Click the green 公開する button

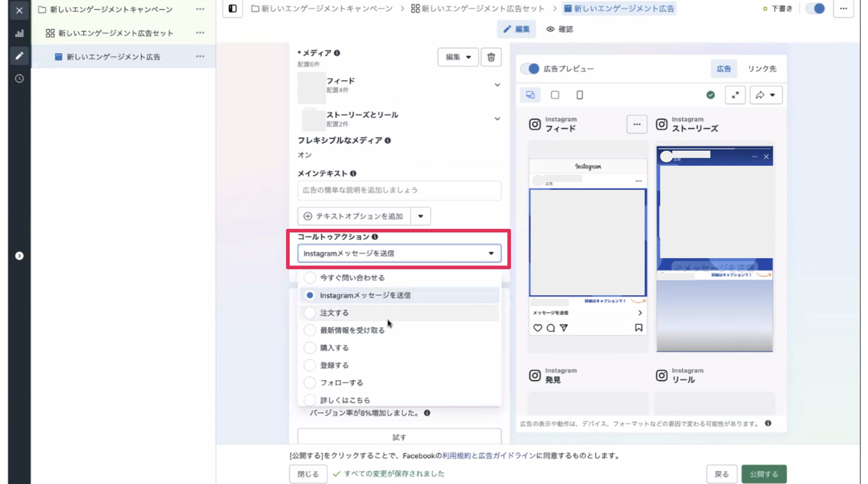click(x=764, y=474)
